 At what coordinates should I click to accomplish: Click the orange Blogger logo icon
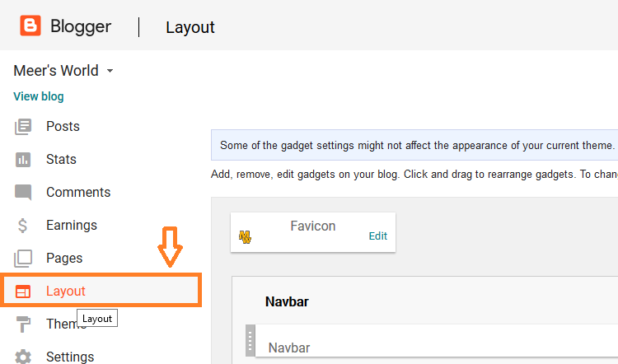pyautogui.click(x=30, y=26)
